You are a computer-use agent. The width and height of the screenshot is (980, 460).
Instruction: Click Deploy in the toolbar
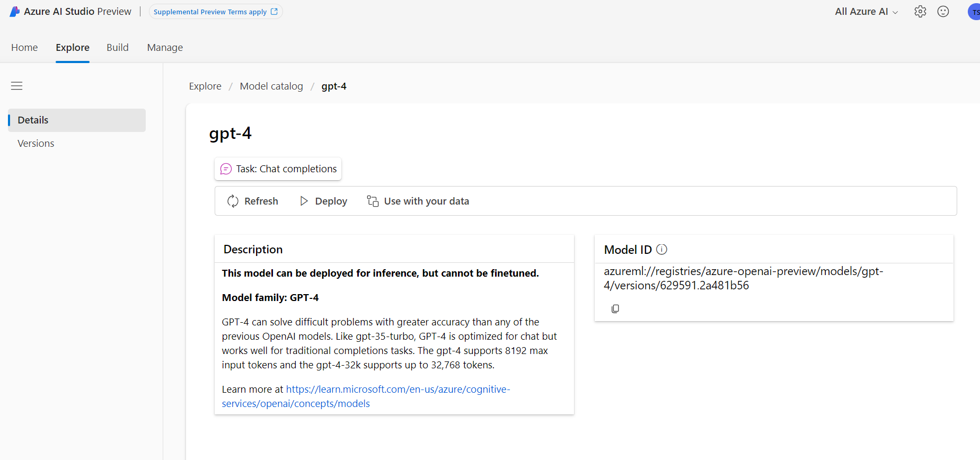pyautogui.click(x=323, y=201)
